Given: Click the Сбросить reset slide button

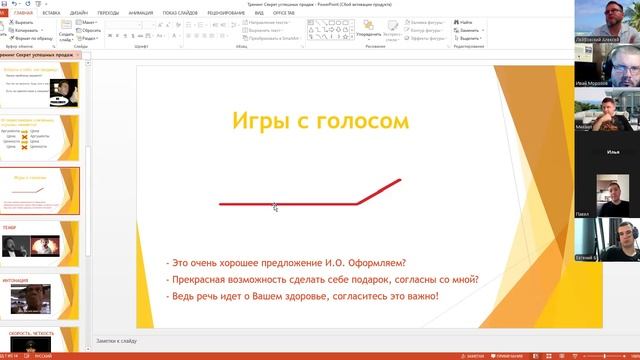Looking at the screenshot, I should (x=89, y=30).
